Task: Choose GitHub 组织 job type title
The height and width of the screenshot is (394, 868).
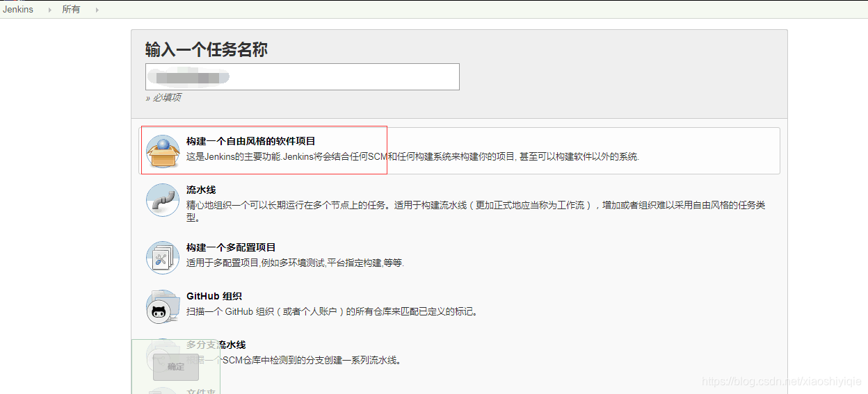Action: [x=214, y=296]
